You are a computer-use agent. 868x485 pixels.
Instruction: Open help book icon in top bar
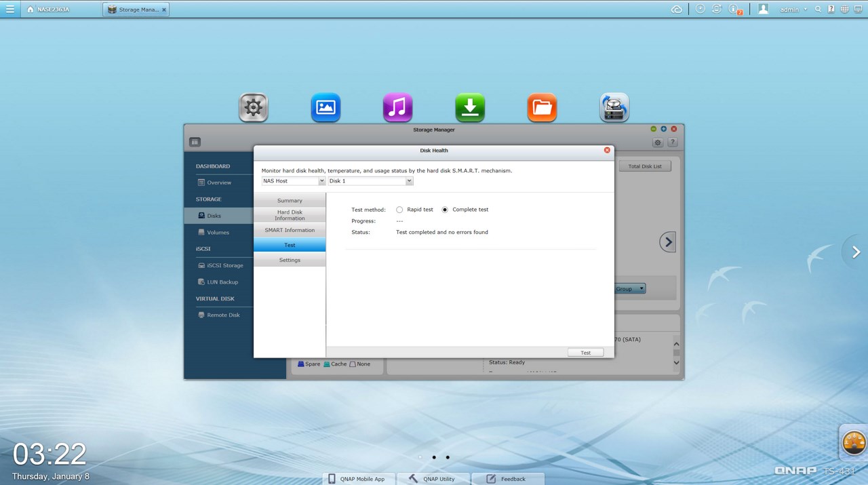(831, 9)
